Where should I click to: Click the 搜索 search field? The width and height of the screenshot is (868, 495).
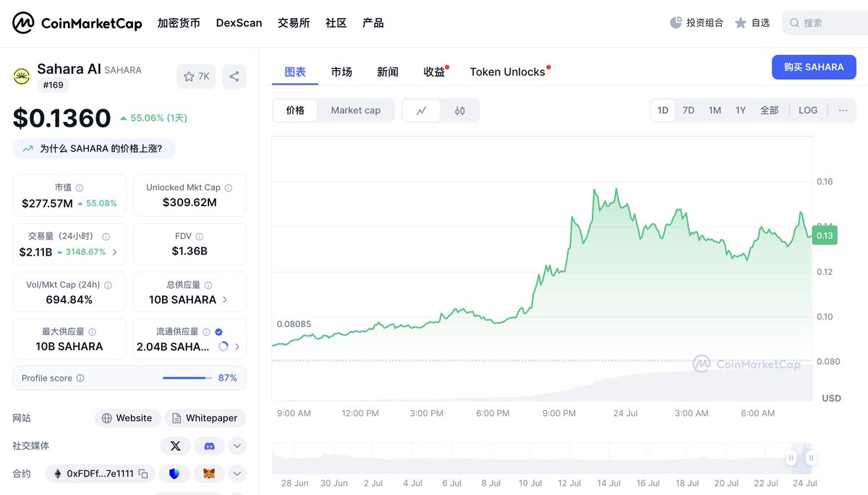pos(825,23)
